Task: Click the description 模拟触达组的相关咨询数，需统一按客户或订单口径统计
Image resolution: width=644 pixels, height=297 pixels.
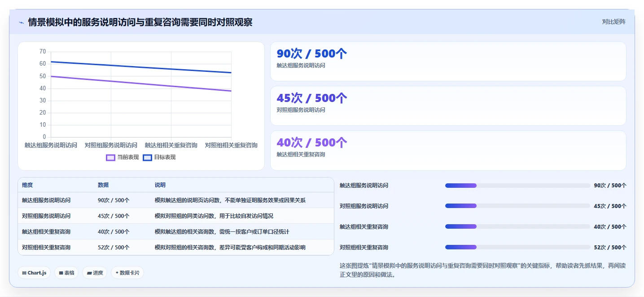Action: 222,232
